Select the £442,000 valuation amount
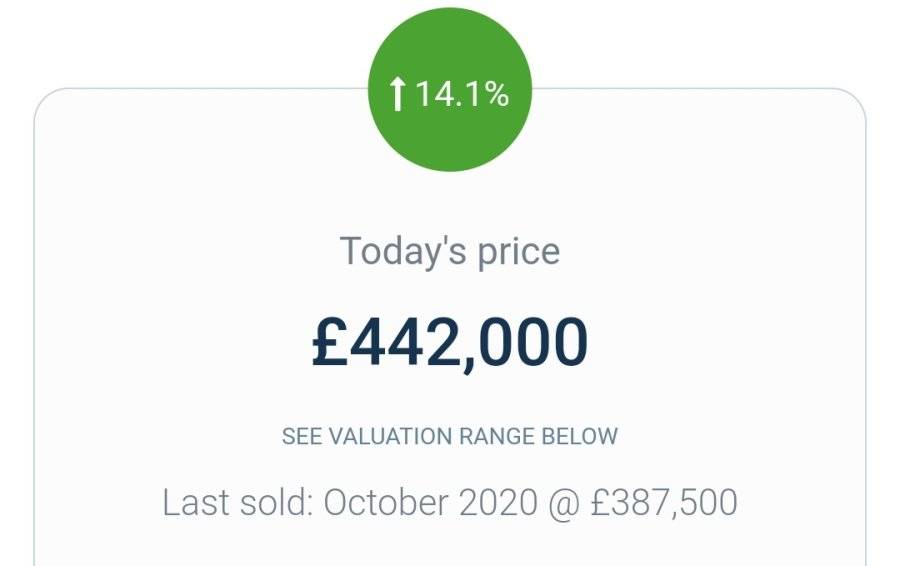This screenshot has height=566, width=900. (x=450, y=342)
